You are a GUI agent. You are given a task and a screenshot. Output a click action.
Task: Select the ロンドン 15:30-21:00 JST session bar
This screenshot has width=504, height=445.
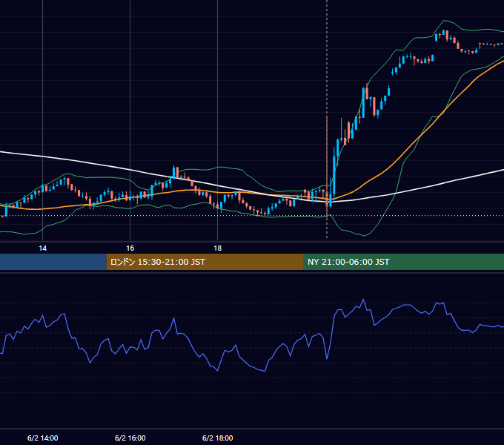click(205, 262)
